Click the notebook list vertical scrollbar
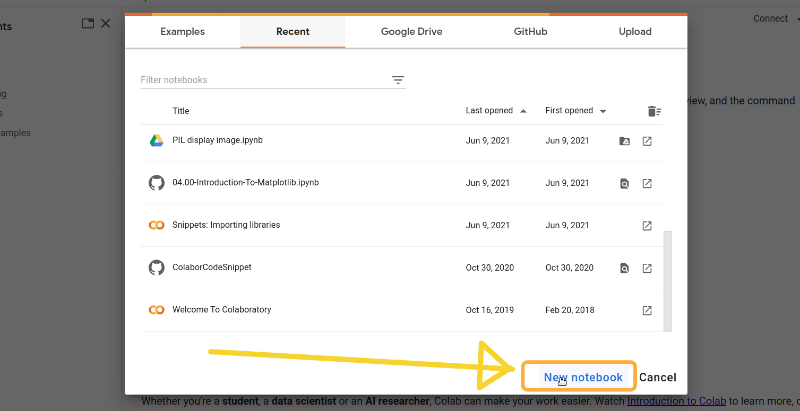Viewport: 800px width, 411px height. (x=669, y=280)
